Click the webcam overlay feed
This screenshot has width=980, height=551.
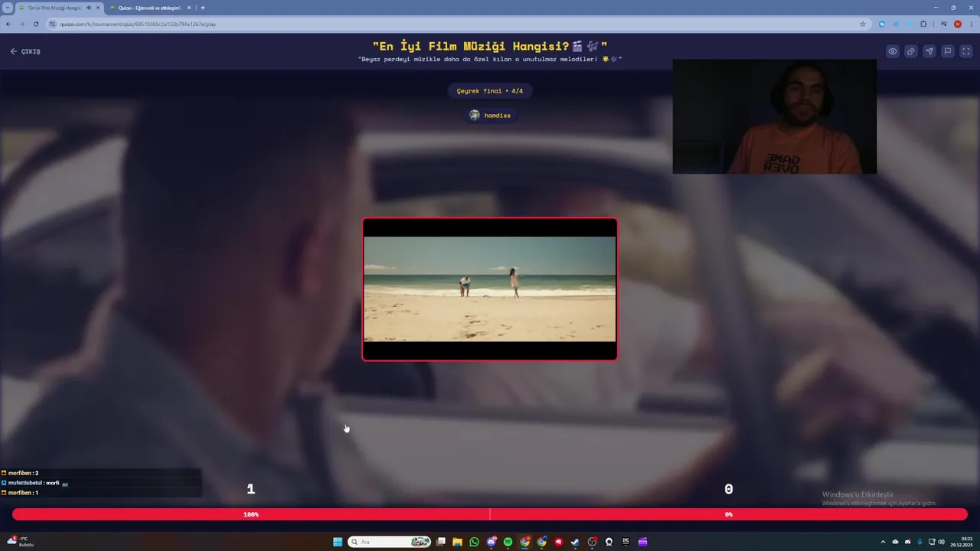775,116
